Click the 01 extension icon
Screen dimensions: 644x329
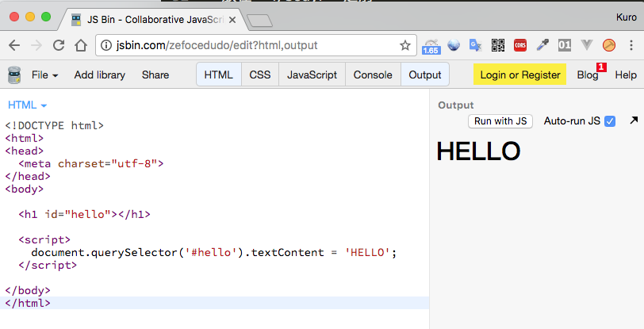click(x=565, y=45)
